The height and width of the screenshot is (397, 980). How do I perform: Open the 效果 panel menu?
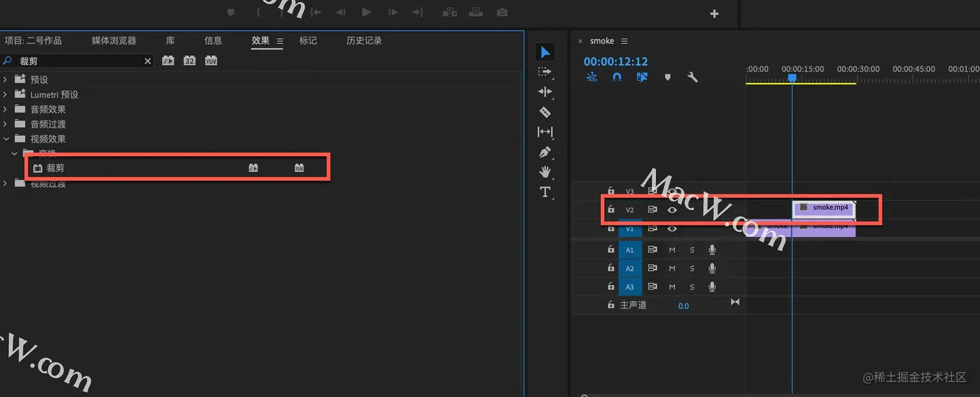click(280, 41)
